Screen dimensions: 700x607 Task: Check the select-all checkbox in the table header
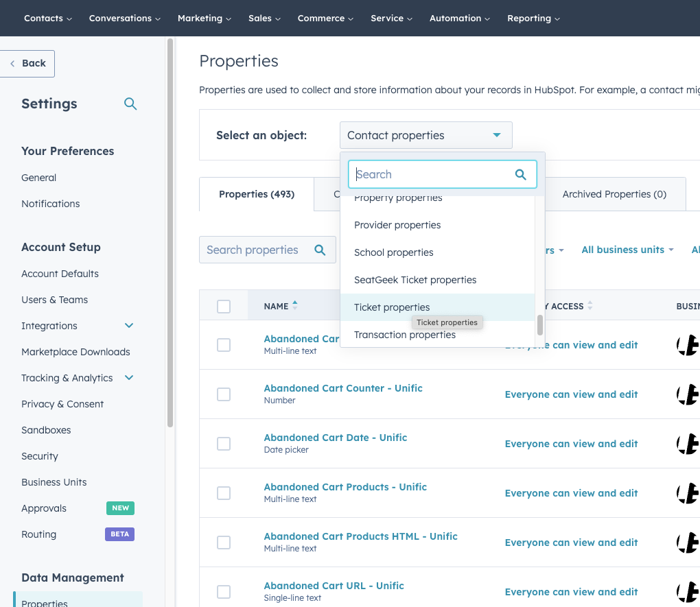coord(224,306)
